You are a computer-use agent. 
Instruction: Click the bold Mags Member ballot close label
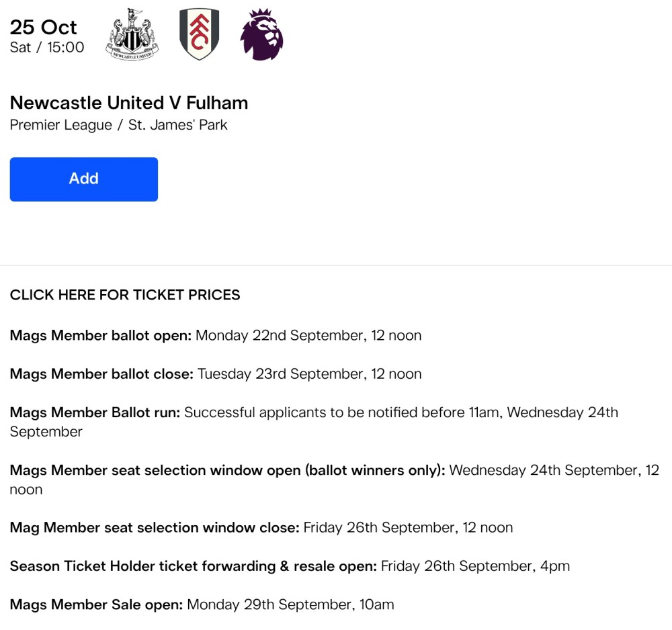click(101, 374)
